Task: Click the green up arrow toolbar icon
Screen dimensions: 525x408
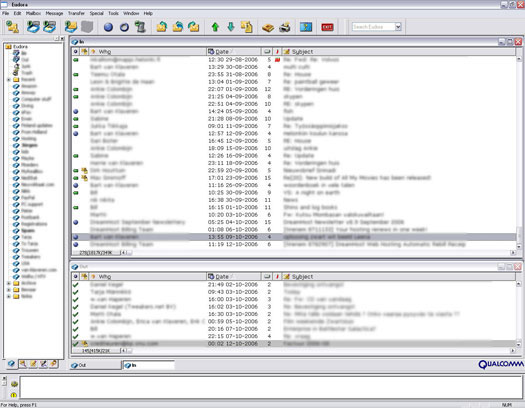Action: [x=215, y=27]
